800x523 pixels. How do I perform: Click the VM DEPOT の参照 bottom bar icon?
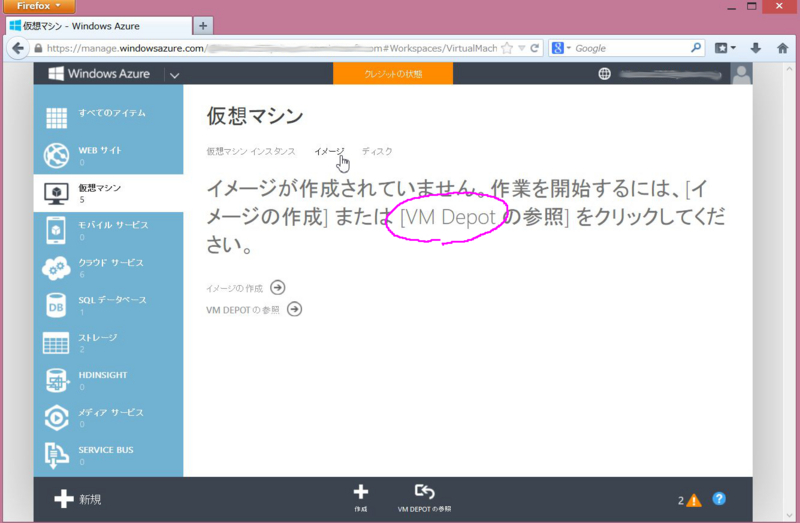click(424, 491)
